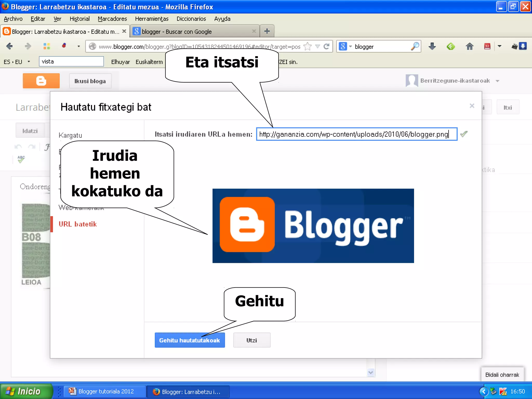The height and width of the screenshot is (399, 532).
Task: Click the orange Blogger logo button
Action: 41,81
